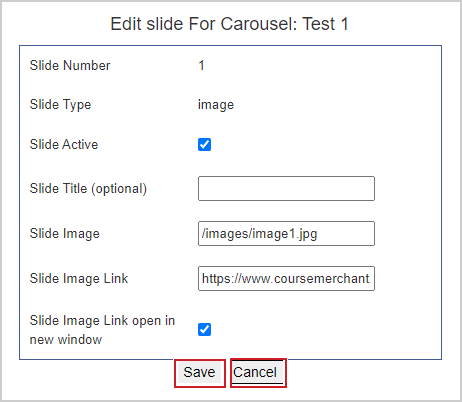Click the 'Slide Image Link open in new window' label
Screen dimensions: 462x403
click(102, 330)
